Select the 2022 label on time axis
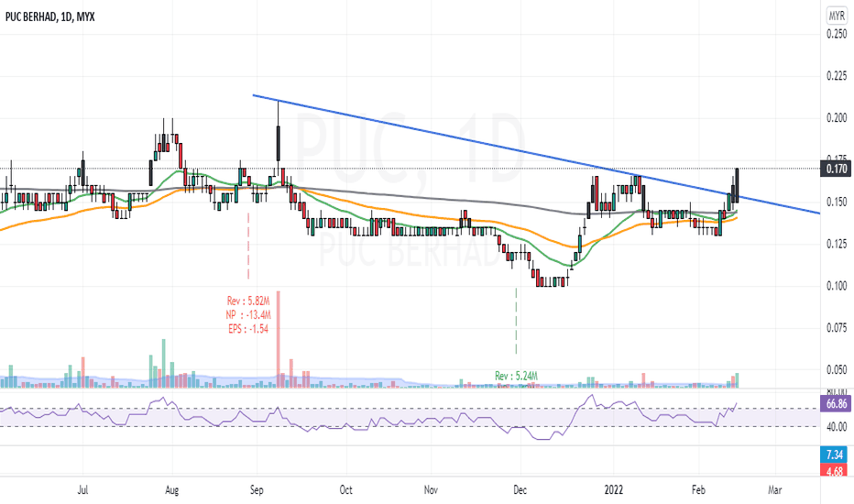Image resolution: width=854 pixels, height=504 pixels. coord(613,490)
